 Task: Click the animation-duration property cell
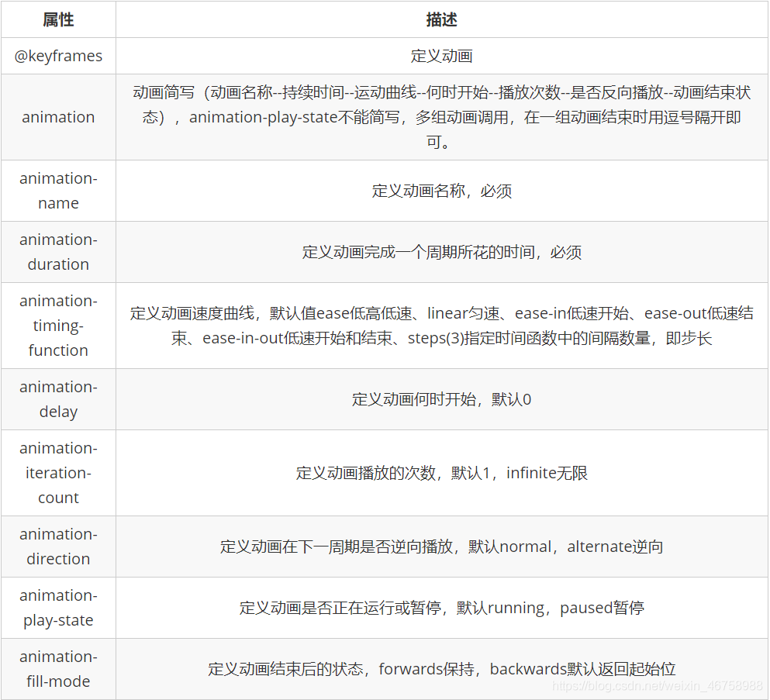coord(58,252)
